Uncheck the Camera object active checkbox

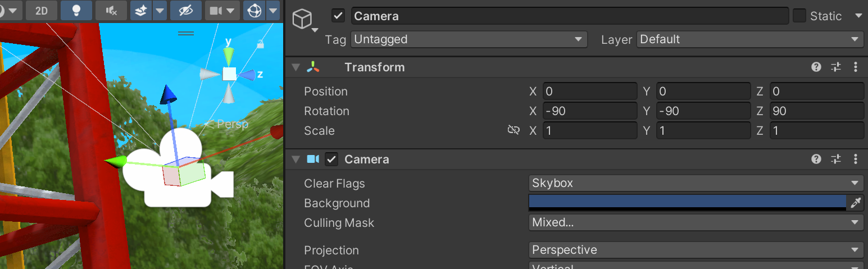(338, 16)
